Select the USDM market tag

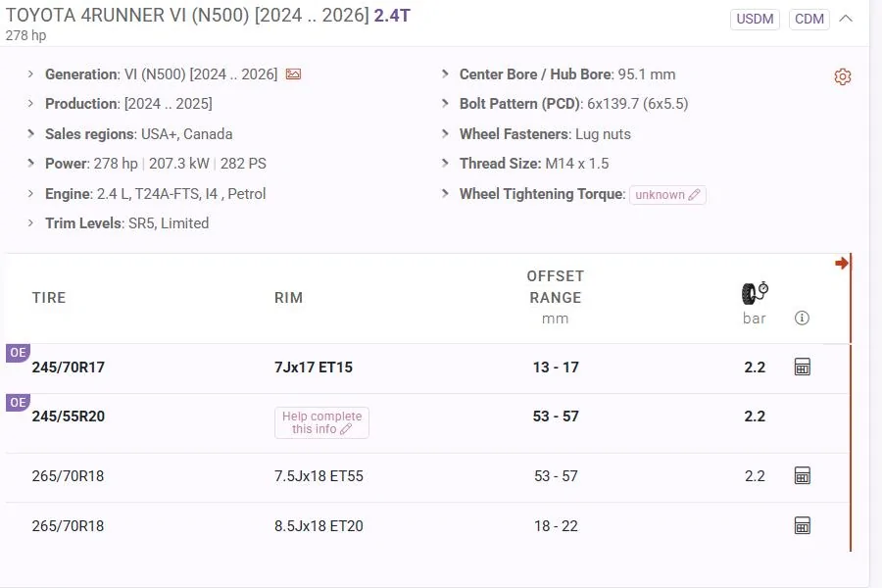point(755,20)
